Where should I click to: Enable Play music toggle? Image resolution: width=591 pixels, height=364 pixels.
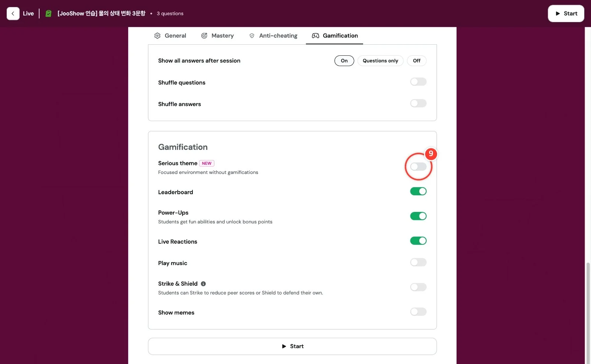click(x=418, y=262)
